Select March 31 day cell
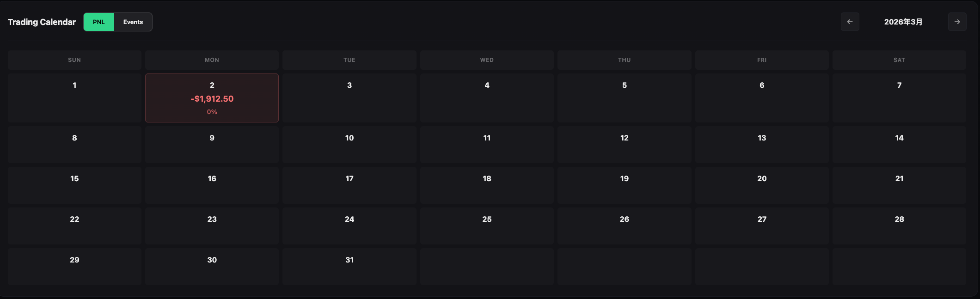Viewport: 980px width, 299px height. pos(349,266)
